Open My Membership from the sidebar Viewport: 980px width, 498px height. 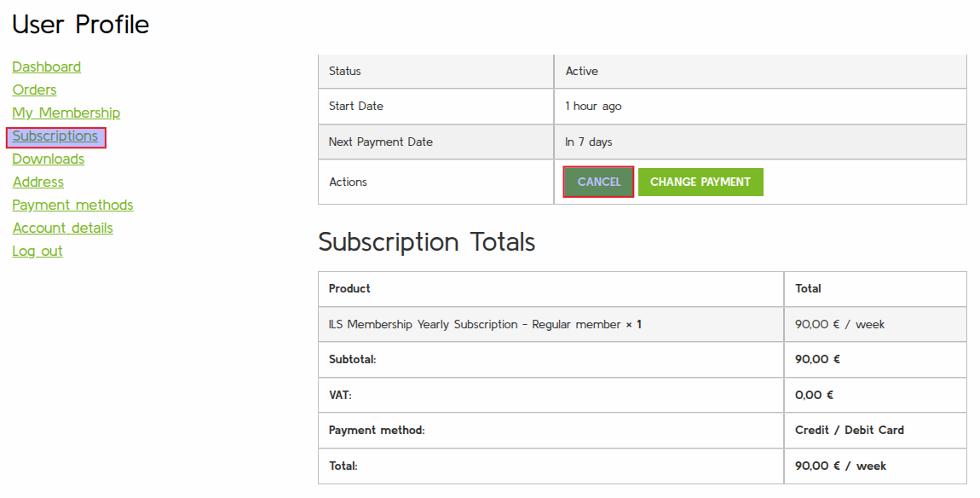point(66,113)
